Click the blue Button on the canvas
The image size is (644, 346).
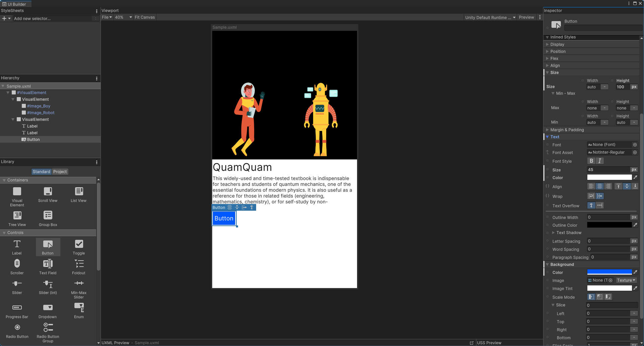click(x=224, y=218)
